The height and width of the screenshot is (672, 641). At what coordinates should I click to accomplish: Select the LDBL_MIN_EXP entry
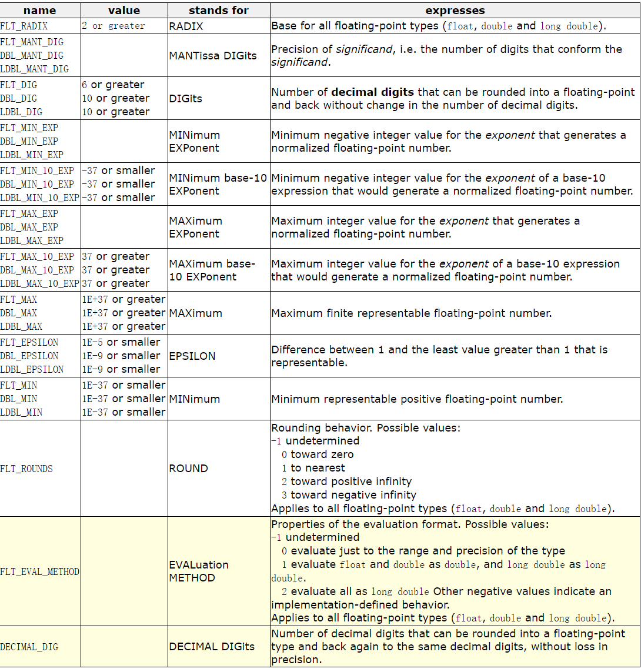(32, 155)
